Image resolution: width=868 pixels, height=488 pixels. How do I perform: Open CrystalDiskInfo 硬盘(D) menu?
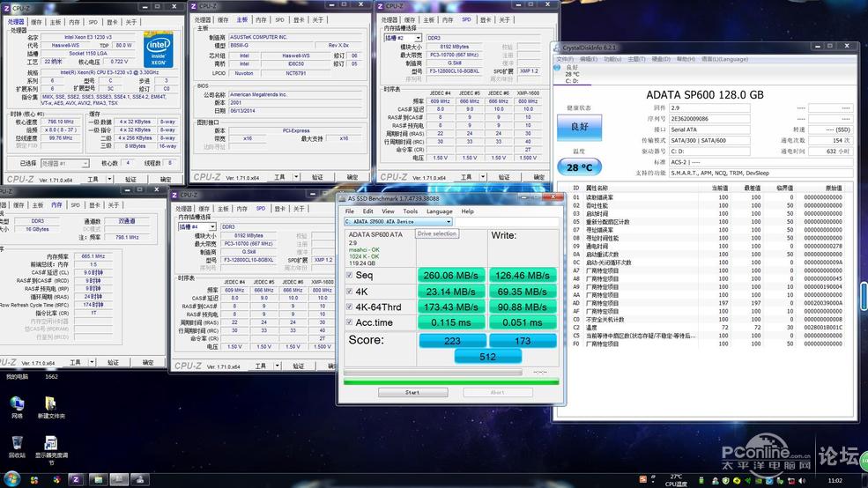coord(660,59)
